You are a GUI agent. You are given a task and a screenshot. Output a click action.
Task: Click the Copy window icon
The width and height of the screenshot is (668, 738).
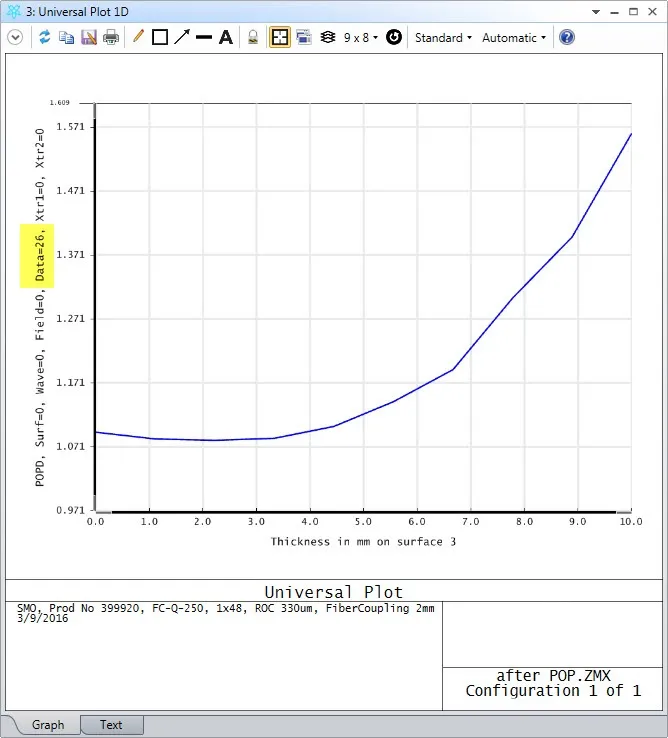coord(66,37)
